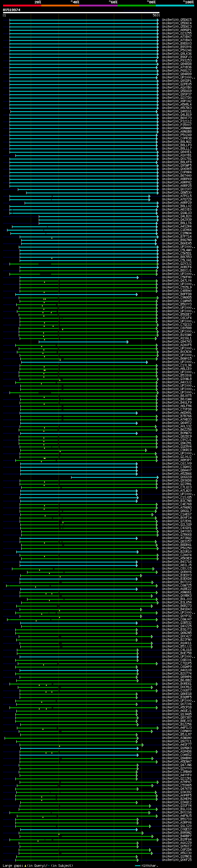
Task: Select hit UniRef100_Q5D6C5
Action: (x=177, y=20)
